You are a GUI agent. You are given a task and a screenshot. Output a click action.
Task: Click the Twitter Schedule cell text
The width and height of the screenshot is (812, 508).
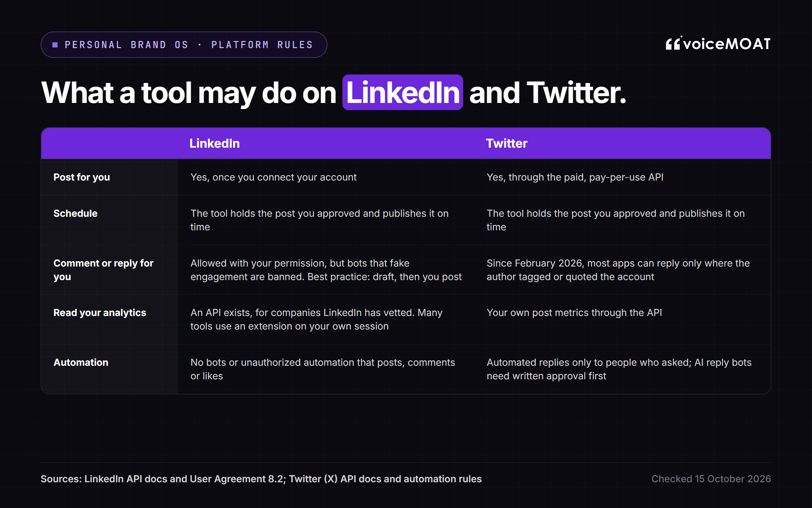[616, 220]
